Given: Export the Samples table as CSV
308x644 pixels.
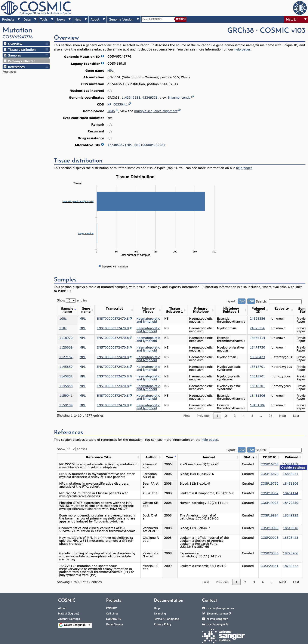Looking at the screenshot, I should 241,301.
